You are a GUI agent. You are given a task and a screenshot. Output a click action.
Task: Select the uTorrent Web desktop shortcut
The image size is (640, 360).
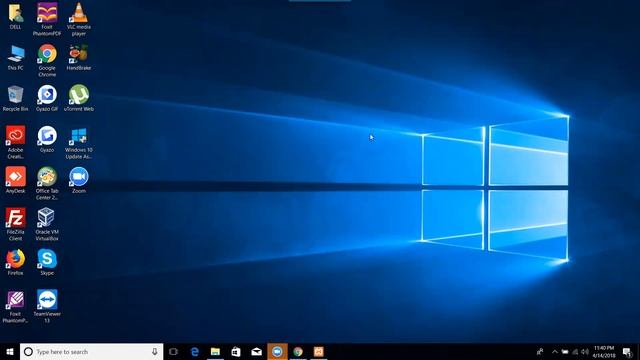(79, 98)
